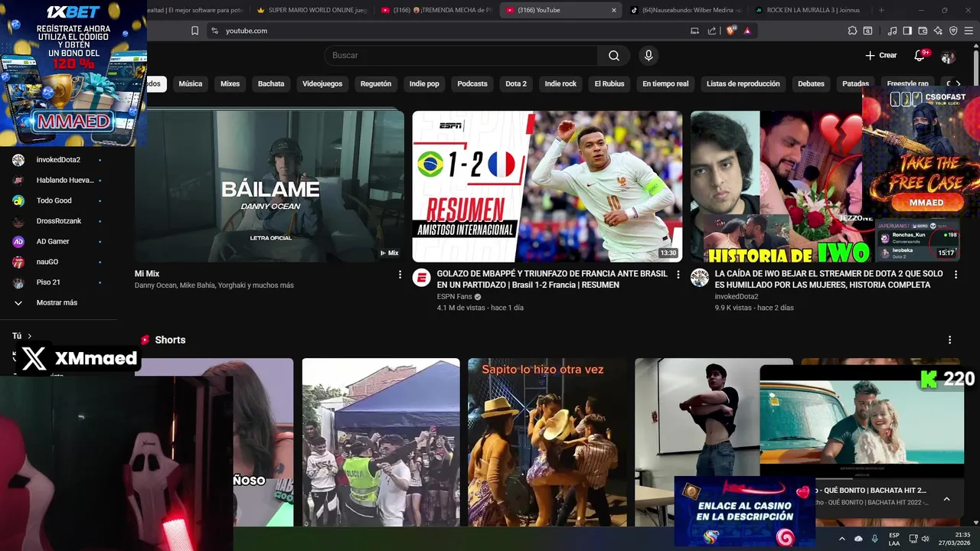Select Listas de reproducción chip
The image size is (980, 551).
click(x=743, y=83)
